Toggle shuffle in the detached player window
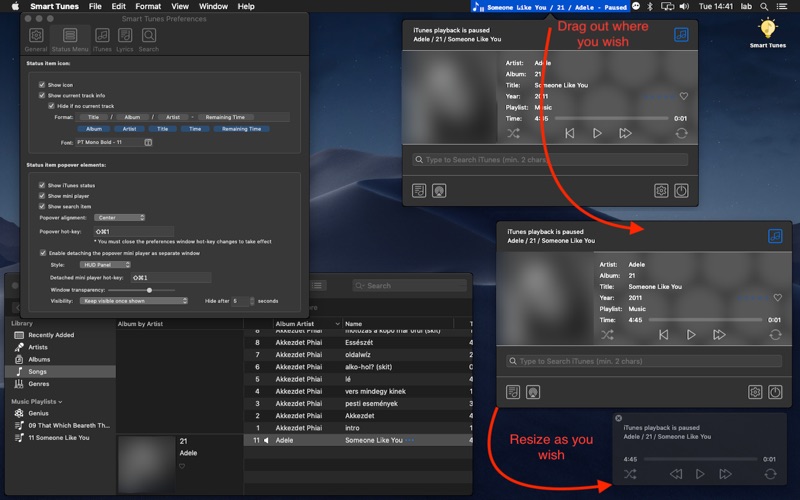Image resolution: width=800 pixels, height=500 pixels. click(x=607, y=335)
